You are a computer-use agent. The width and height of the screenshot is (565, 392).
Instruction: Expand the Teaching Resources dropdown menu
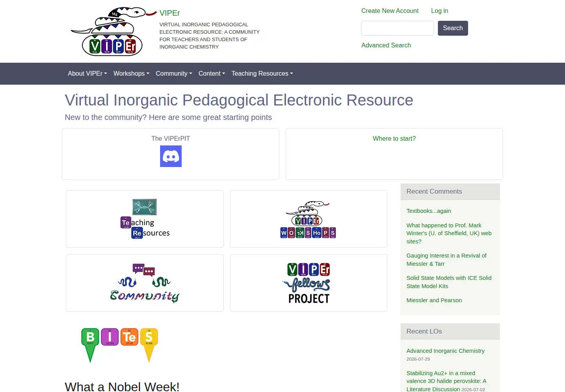[262, 74]
